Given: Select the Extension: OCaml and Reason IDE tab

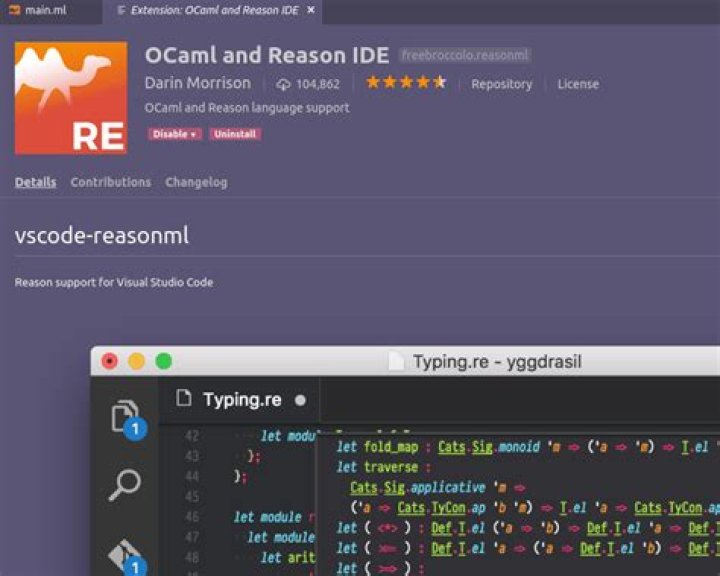Looking at the screenshot, I should click(214, 10).
